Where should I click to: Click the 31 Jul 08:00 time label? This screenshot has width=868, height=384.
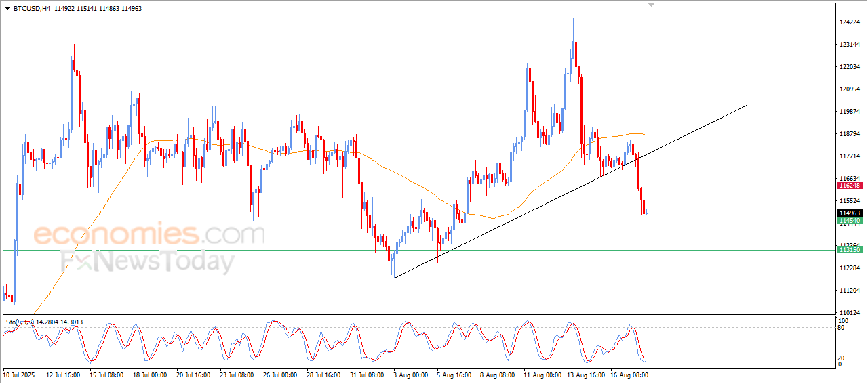click(x=366, y=374)
